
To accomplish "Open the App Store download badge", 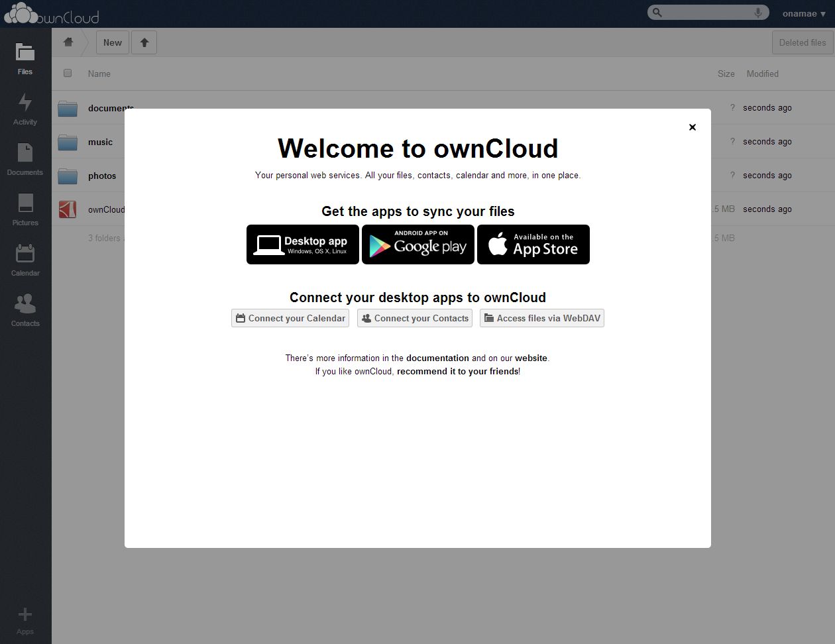I will 533,244.
